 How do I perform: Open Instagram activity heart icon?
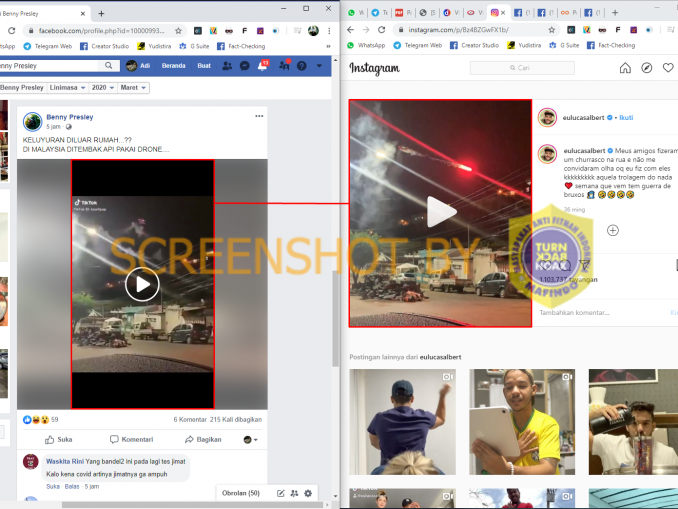(668, 68)
